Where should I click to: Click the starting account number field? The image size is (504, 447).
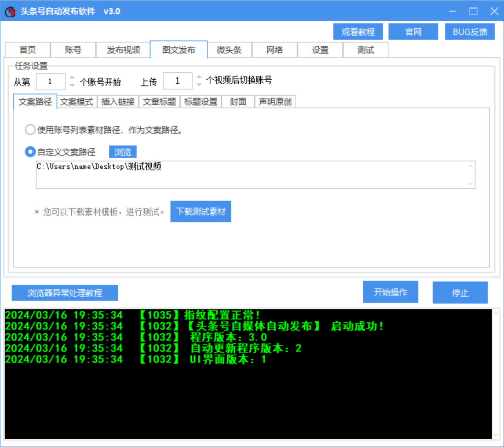51,81
